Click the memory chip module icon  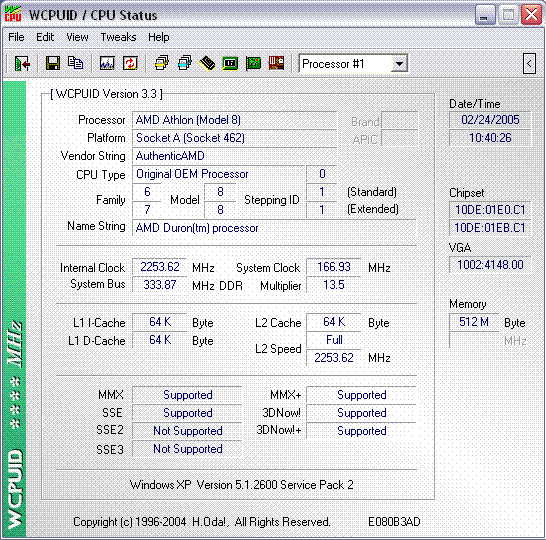(x=208, y=64)
